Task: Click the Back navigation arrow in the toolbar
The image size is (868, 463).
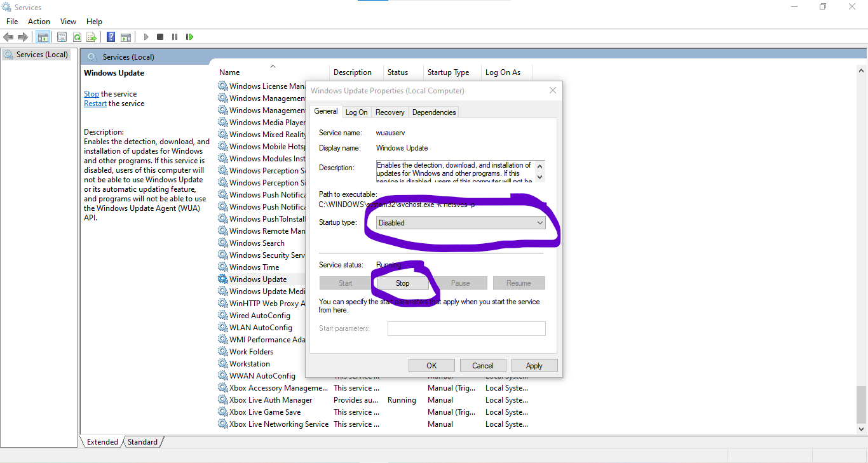Action: tap(8, 36)
